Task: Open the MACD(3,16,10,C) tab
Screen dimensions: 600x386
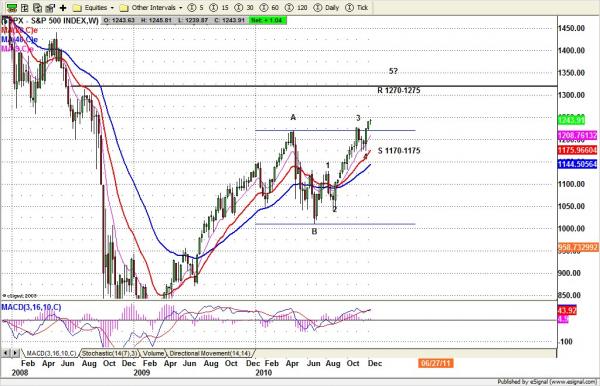Action: pos(51,353)
